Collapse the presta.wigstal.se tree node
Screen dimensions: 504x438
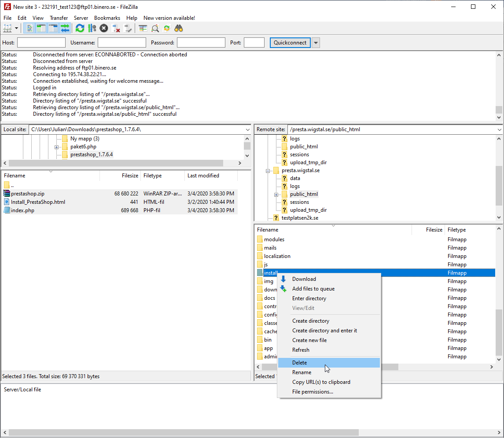[x=268, y=171]
